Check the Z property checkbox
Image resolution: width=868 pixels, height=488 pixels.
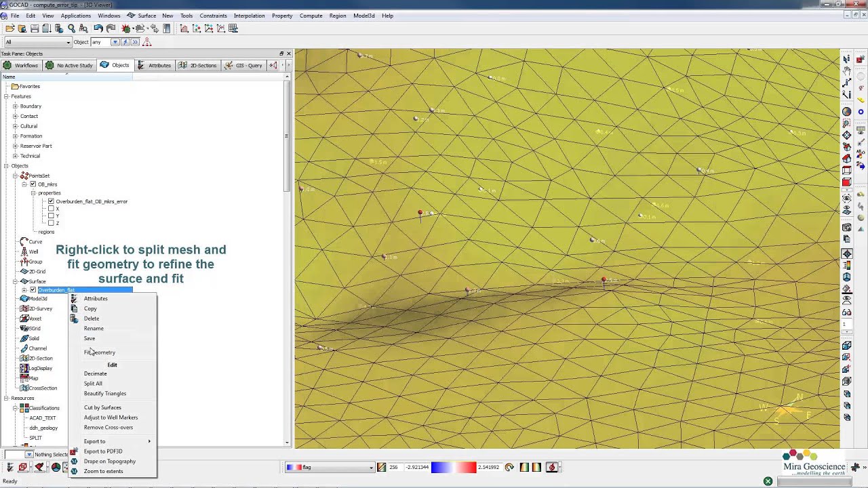pos(51,223)
